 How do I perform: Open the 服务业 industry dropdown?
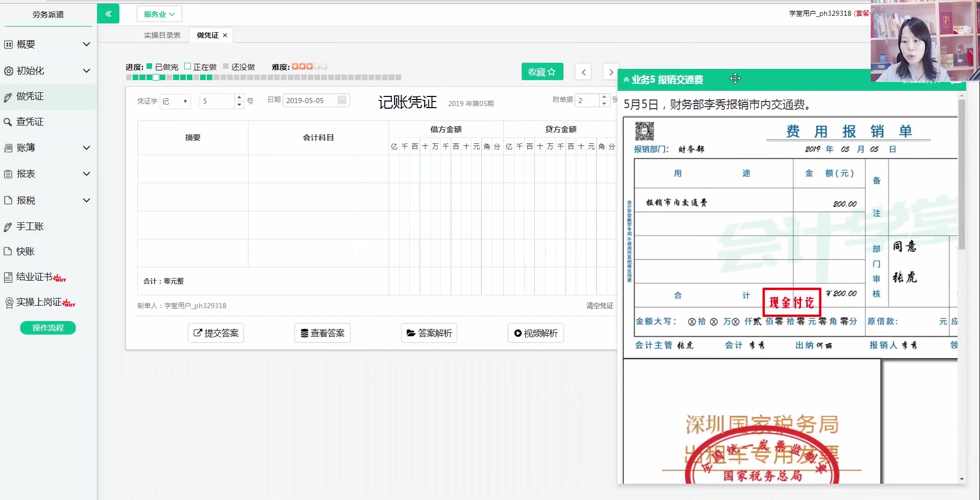click(x=159, y=14)
